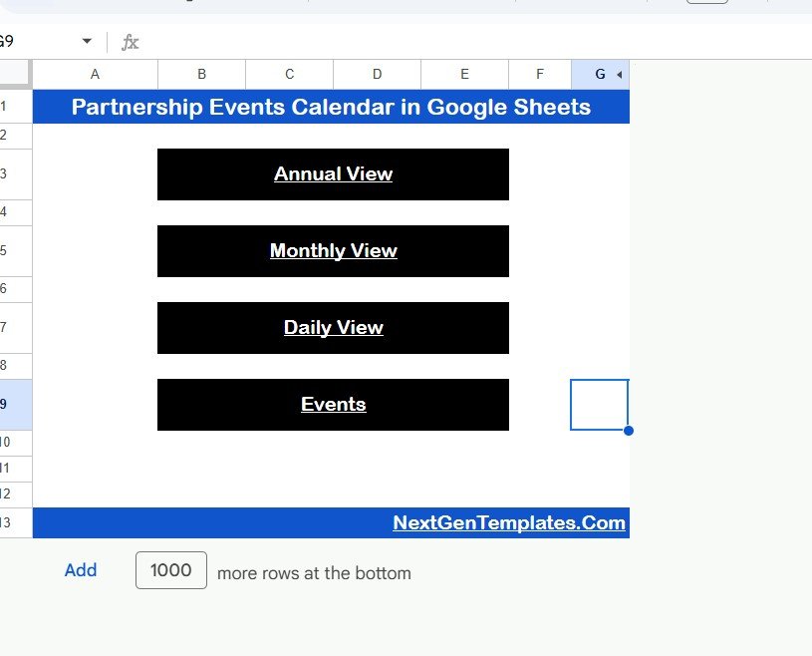Open the Annual View link

tap(333, 173)
